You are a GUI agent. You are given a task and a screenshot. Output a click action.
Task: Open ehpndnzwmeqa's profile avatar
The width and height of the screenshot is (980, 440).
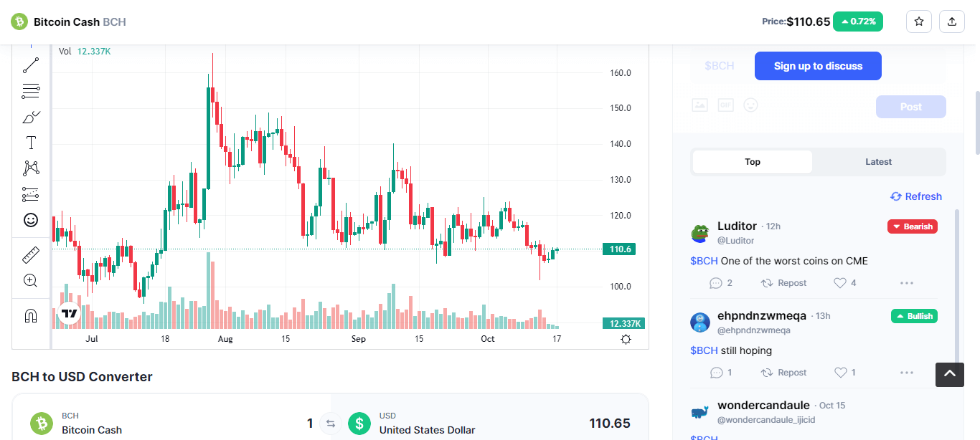[700, 322]
